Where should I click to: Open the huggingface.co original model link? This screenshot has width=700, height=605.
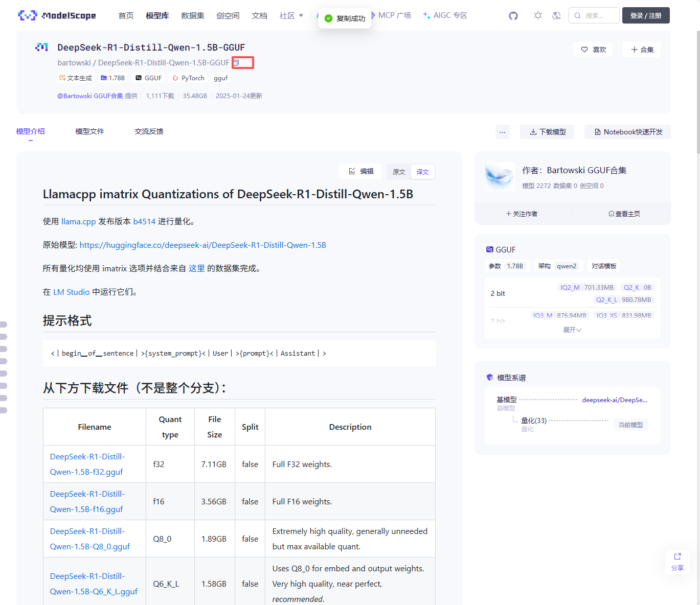pyautogui.click(x=203, y=245)
